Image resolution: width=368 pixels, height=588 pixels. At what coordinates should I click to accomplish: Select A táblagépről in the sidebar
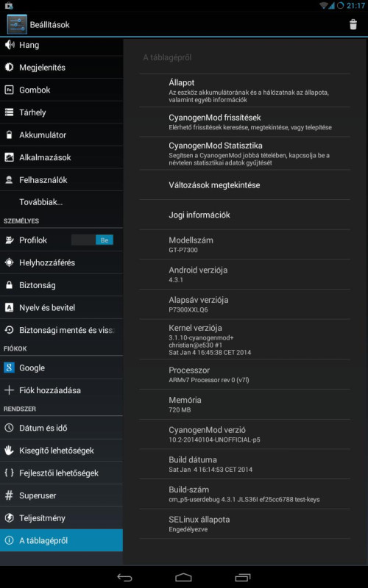point(61,540)
